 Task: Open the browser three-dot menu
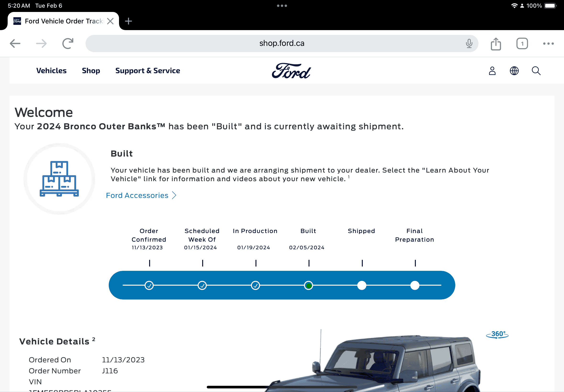tap(548, 44)
